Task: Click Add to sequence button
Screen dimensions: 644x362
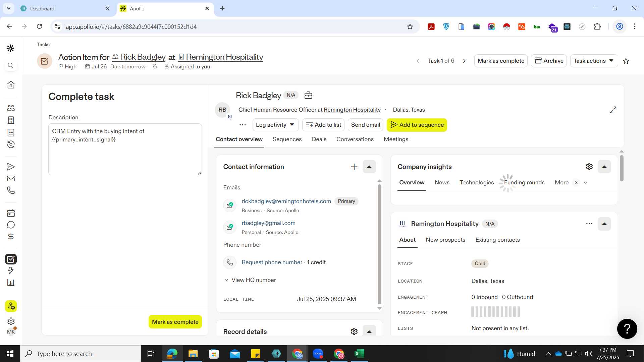Action: 417,125
